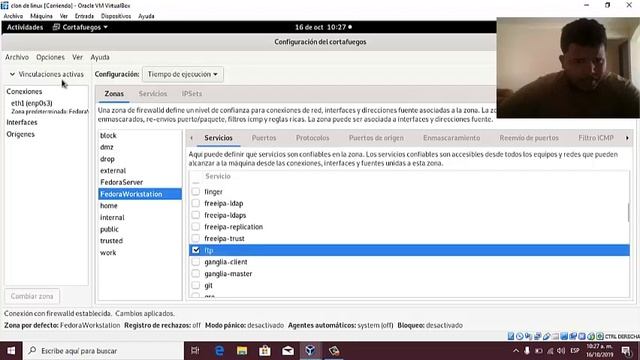Enable the finger service checkbox
640x360 pixels.
196,191
